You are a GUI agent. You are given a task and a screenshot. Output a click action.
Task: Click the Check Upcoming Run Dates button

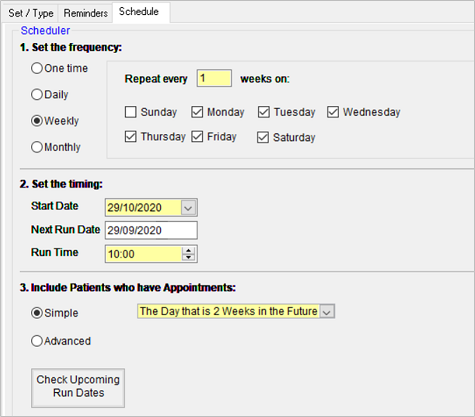pyautogui.click(x=78, y=388)
